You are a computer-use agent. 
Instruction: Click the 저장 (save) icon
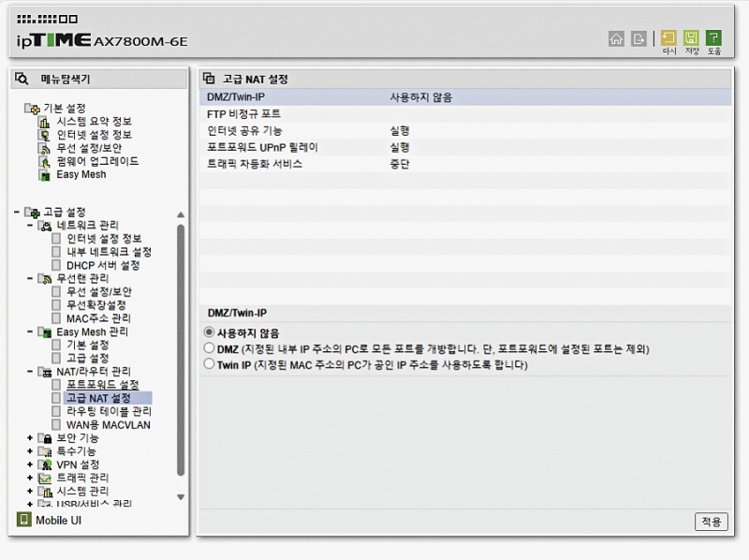click(691, 38)
